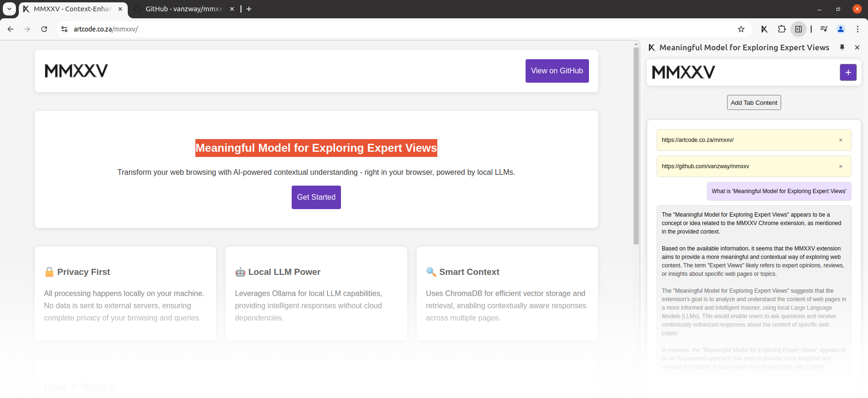Image resolution: width=868 pixels, height=398 pixels.
Task: Click the side panel title icon
Action: click(x=651, y=47)
